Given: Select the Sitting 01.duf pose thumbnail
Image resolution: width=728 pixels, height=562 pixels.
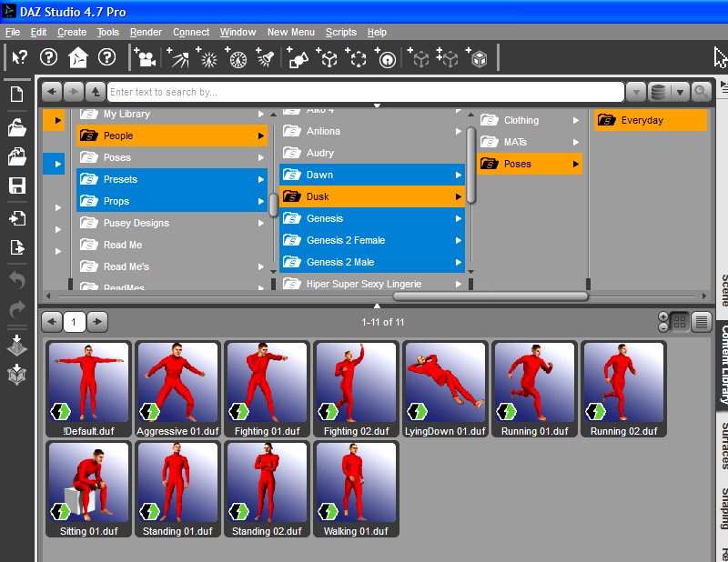Looking at the screenshot, I should (88, 489).
